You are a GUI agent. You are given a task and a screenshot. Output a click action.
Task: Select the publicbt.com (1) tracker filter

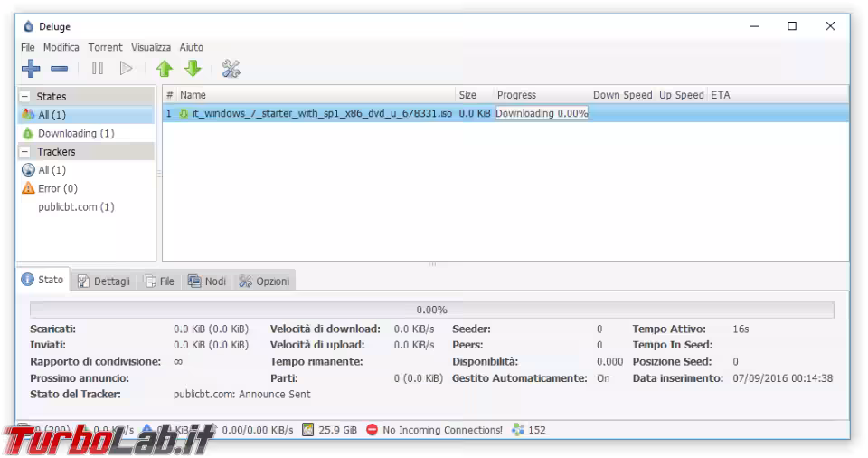coord(87,206)
